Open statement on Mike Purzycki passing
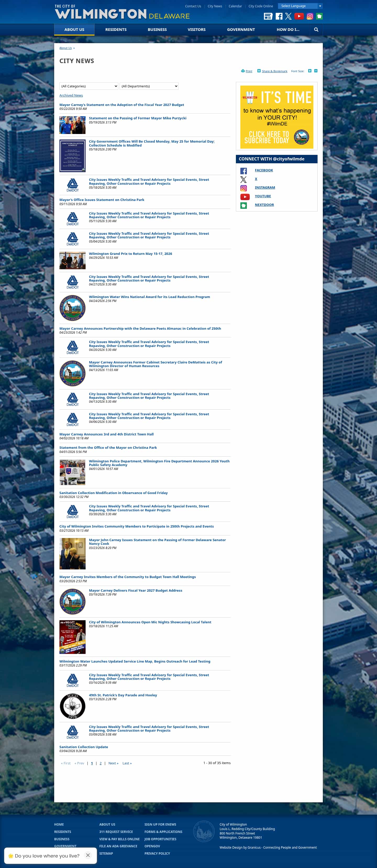377x868 pixels. click(138, 118)
